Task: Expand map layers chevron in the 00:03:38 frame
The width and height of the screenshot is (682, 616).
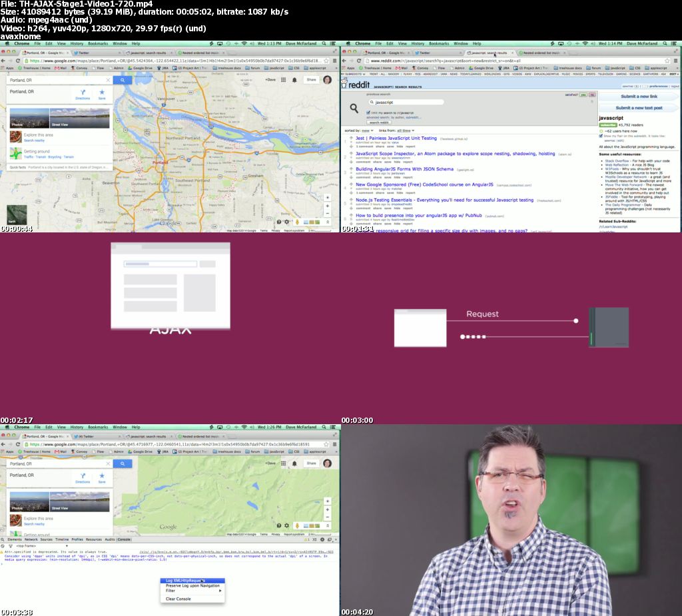Action: point(328,525)
